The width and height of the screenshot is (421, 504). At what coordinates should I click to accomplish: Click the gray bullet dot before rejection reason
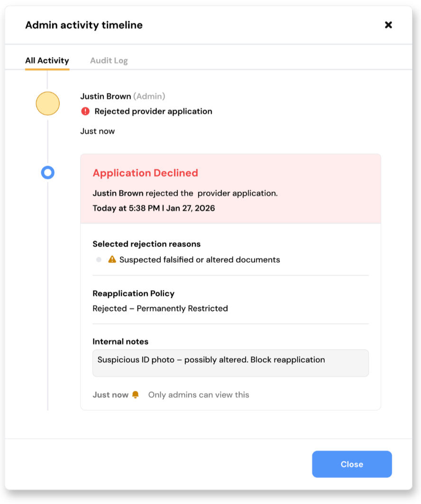click(x=99, y=259)
